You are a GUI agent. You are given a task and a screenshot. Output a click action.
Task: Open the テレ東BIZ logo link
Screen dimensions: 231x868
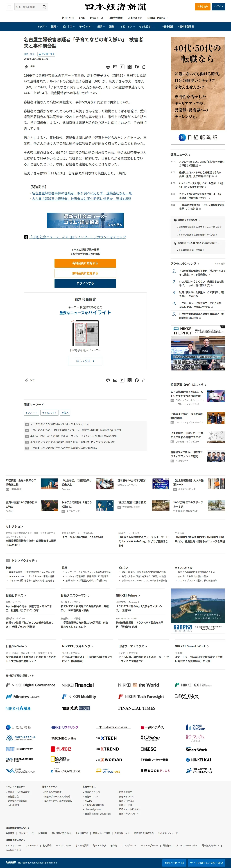tap(61, 749)
